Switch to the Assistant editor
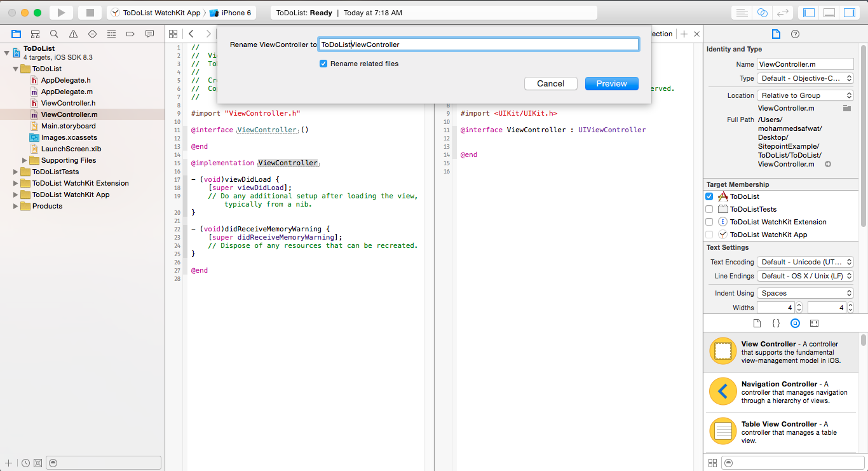 (763, 13)
